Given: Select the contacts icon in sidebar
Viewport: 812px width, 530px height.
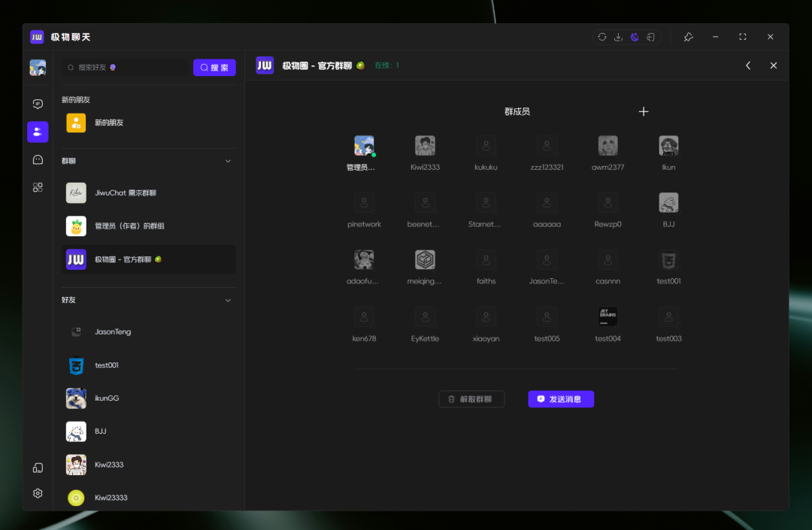Looking at the screenshot, I should pos(38,132).
